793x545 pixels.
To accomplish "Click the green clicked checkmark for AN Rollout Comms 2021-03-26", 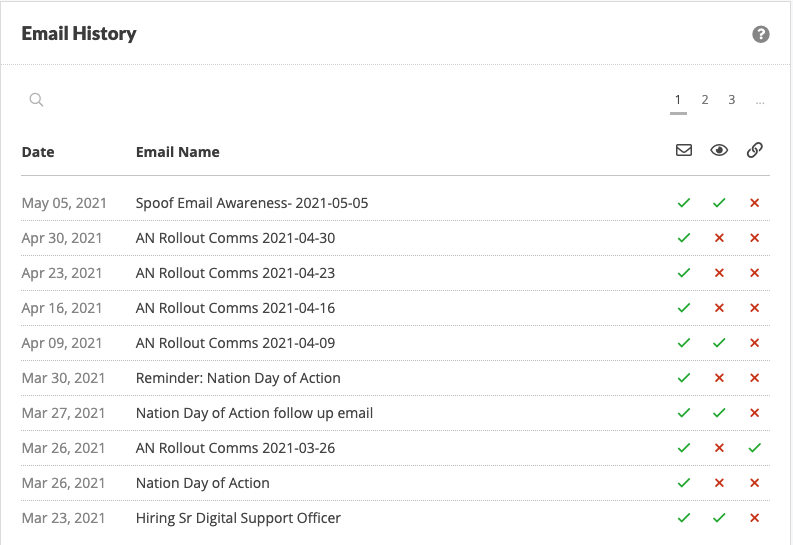I will tap(755, 448).
